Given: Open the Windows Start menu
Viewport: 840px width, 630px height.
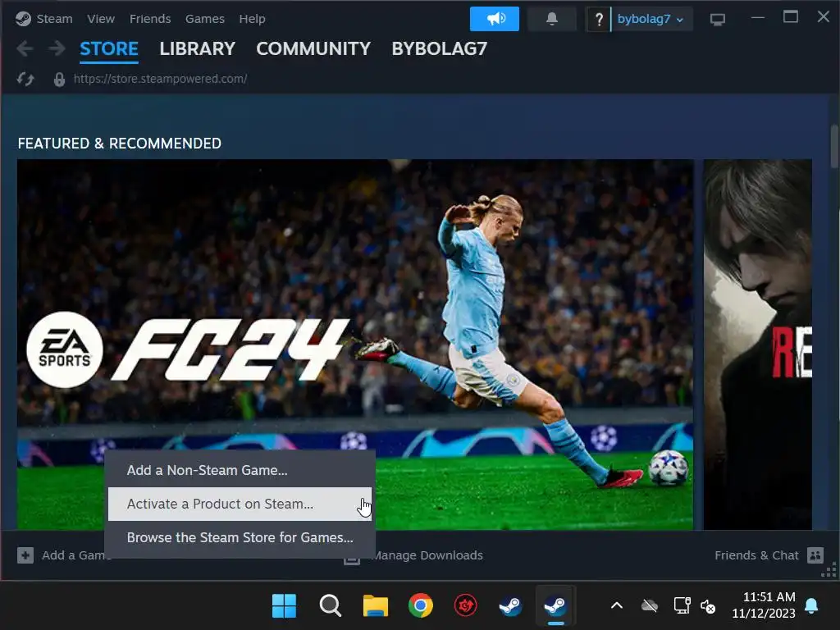Looking at the screenshot, I should click(284, 606).
